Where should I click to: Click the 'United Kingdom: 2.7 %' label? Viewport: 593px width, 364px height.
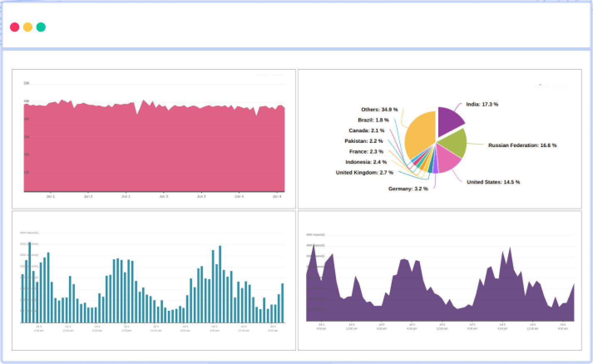click(x=364, y=172)
